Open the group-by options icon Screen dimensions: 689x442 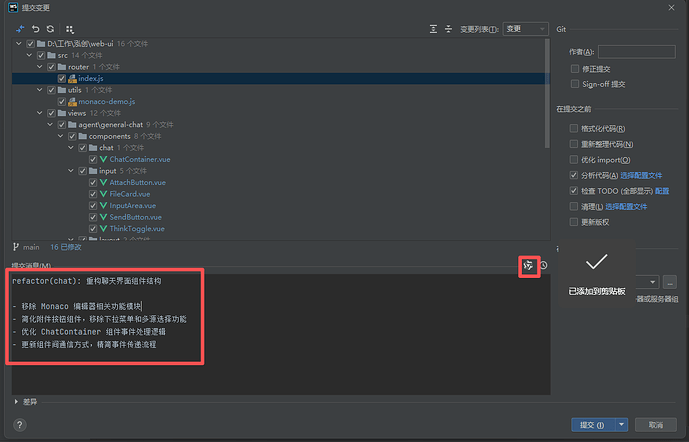(x=69, y=29)
